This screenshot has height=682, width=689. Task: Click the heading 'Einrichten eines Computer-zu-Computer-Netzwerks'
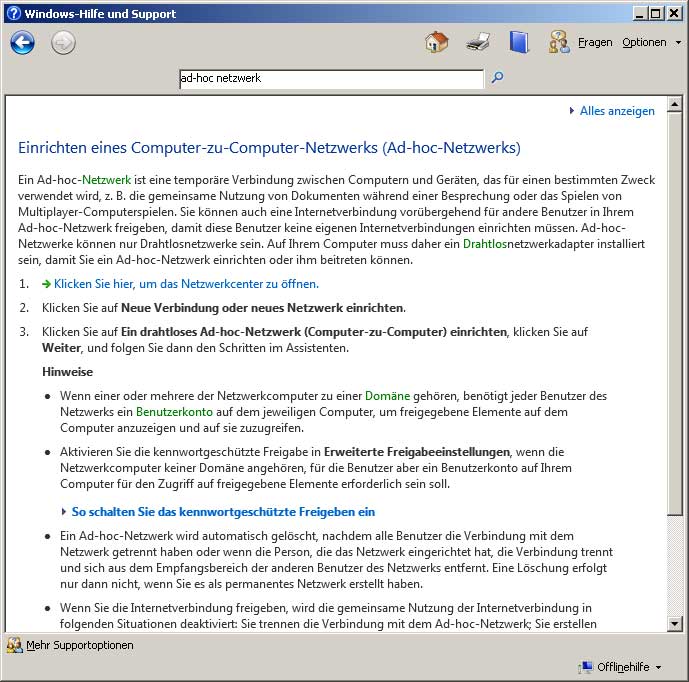tap(269, 148)
